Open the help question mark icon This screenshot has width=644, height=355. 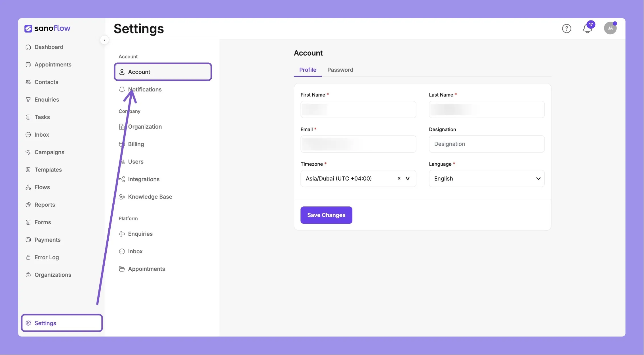(x=567, y=28)
